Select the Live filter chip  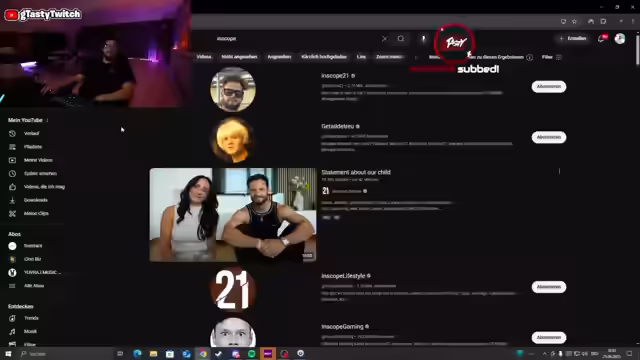(x=361, y=57)
